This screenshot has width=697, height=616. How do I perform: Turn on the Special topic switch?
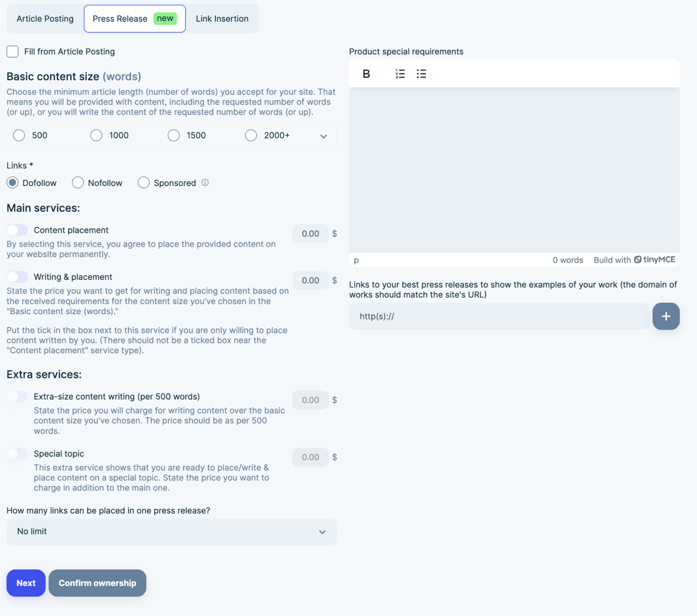pos(17,454)
